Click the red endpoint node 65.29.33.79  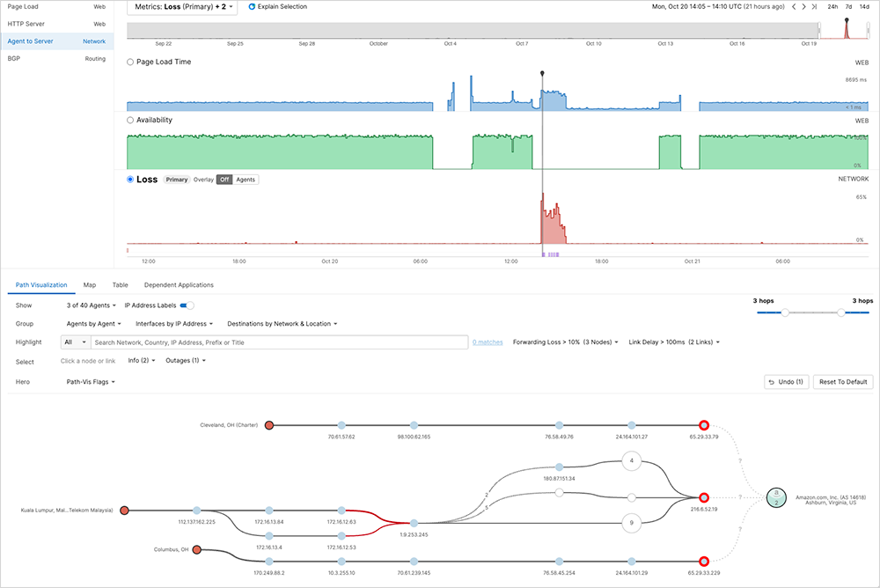tap(703, 424)
